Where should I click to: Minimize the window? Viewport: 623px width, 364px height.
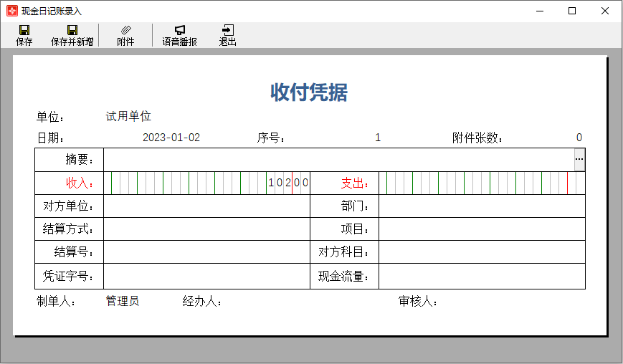[540, 11]
